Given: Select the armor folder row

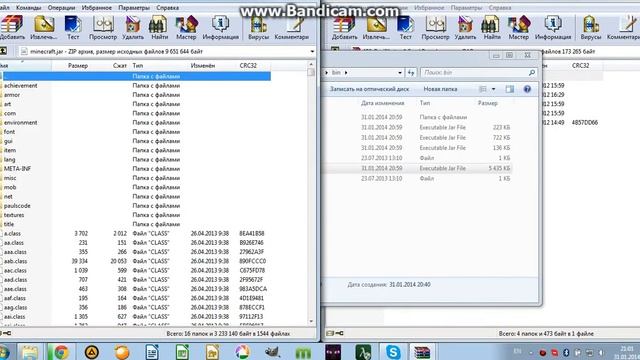Looking at the screenshot, I should point(135,95).
